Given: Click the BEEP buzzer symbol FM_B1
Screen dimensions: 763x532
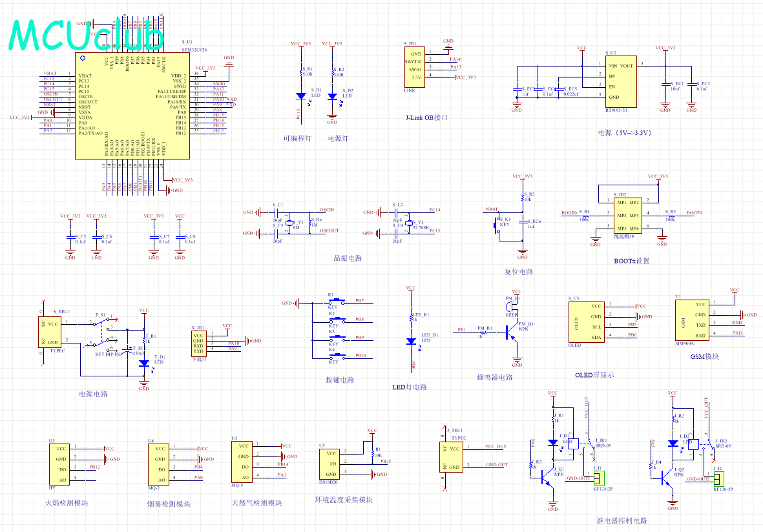Looking at the screenshot, I should coord(510,307).
